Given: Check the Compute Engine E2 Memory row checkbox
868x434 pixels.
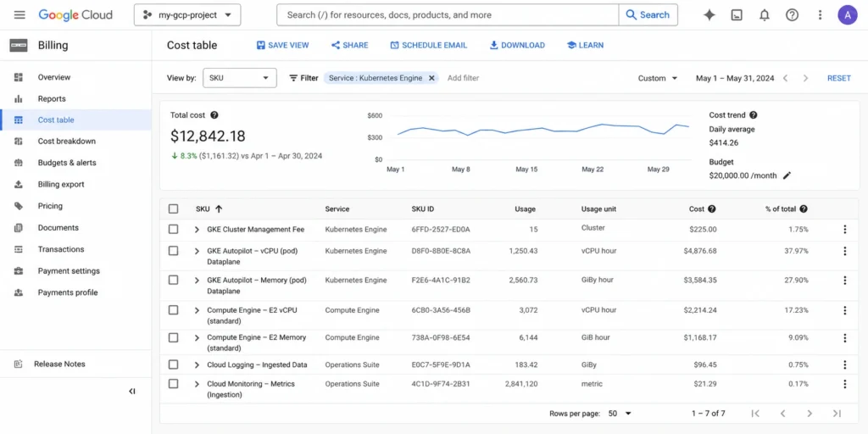Looking at the screenshot, I should coord(173,337).
